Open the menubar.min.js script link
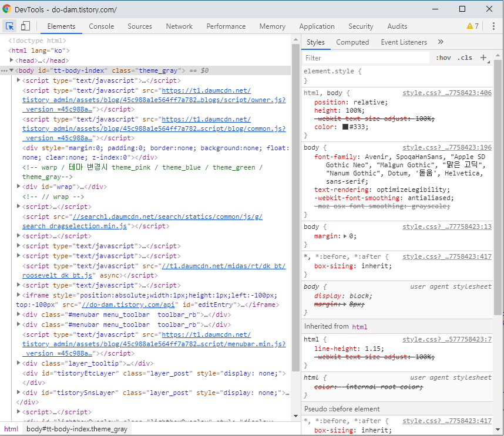 point(154,344)
